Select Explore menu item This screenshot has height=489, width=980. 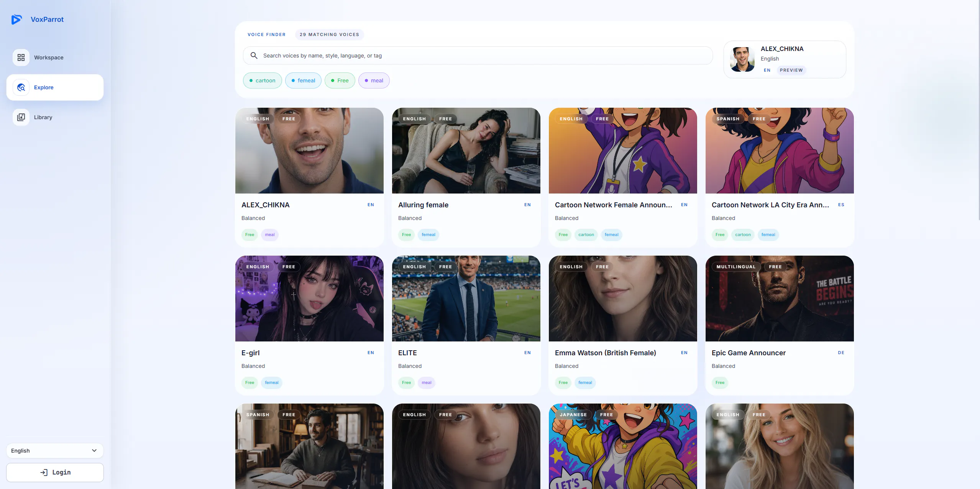tap(55, 87)
